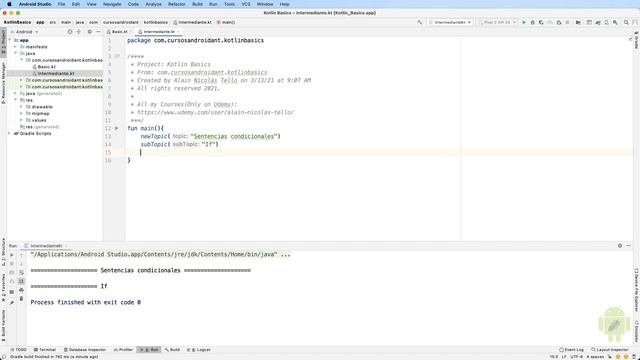Select Intermediante.kt in project tree
The width and height of the screenshot is (640, 360).
point(56,73)
